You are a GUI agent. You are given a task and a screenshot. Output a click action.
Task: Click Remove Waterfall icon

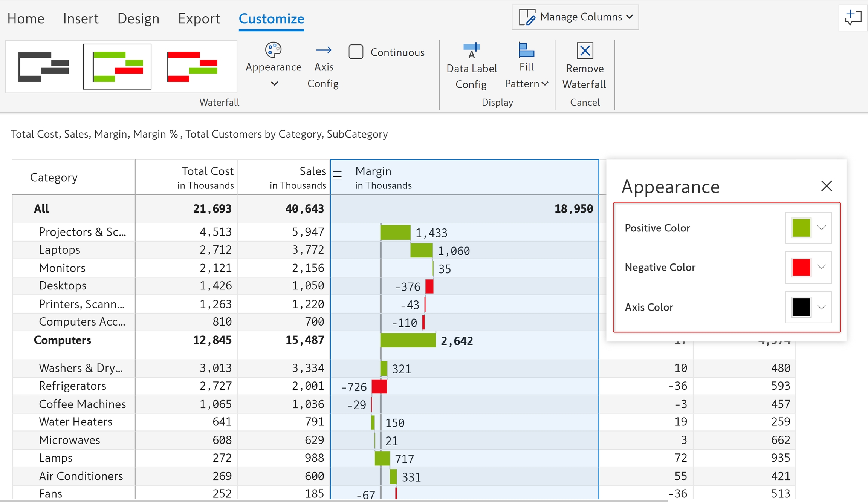coord(585,51)
